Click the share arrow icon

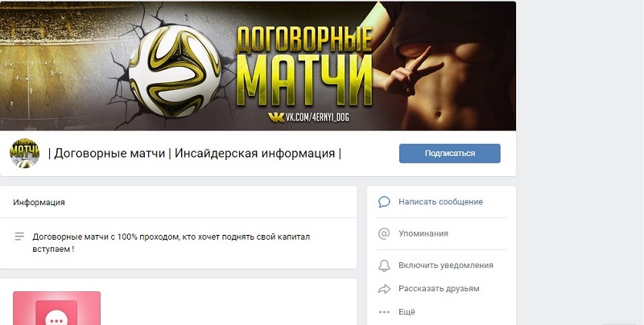pyautogui.click(x=384, y=289)
